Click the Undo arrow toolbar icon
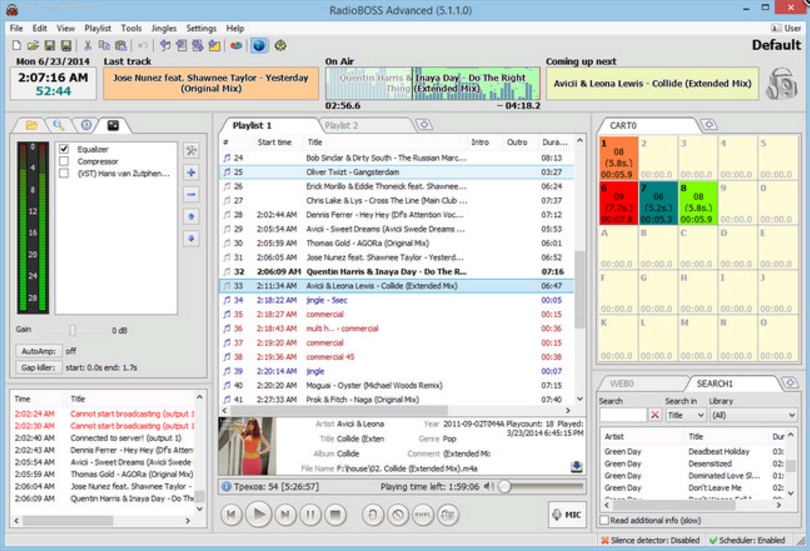 pos(143,45)
